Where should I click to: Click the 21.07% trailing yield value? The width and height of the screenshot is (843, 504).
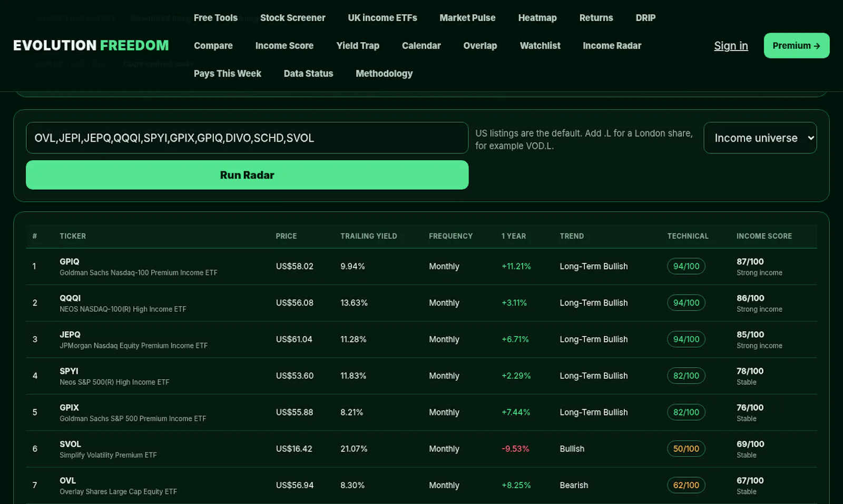tap(354, 449)
